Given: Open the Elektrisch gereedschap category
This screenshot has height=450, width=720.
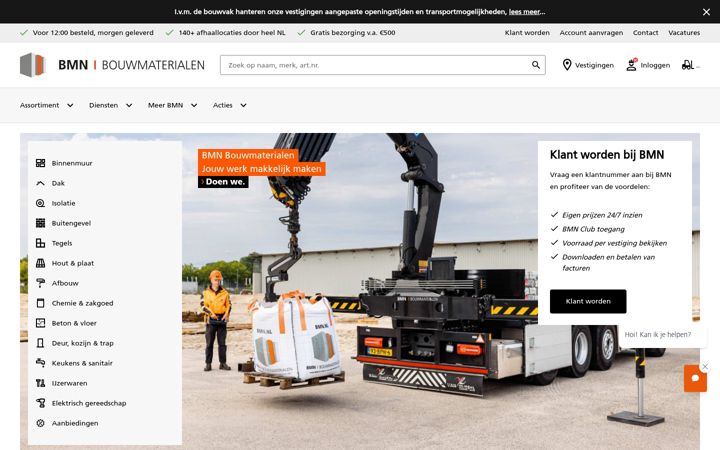Looking at the screenshot, I should pyautogui.click(x=89, y=403).
